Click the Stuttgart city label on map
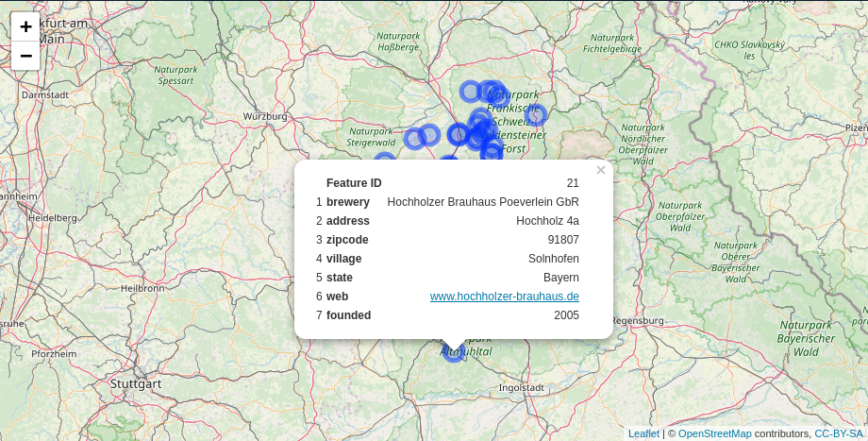This screenshot has height=441, width=868. 136,384
